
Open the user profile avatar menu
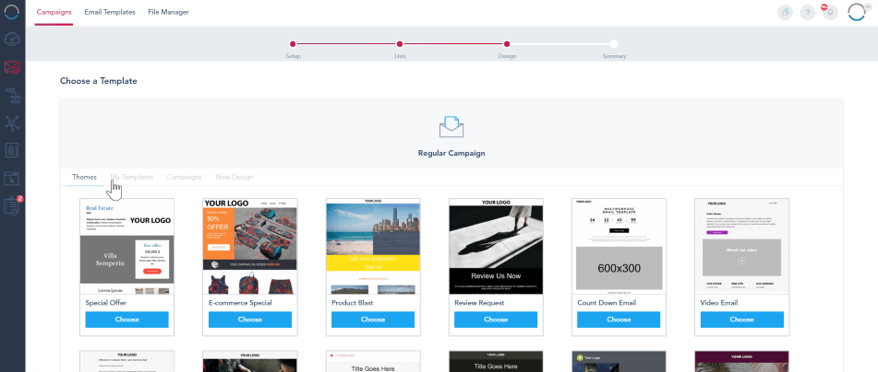[x=857, y=12]
